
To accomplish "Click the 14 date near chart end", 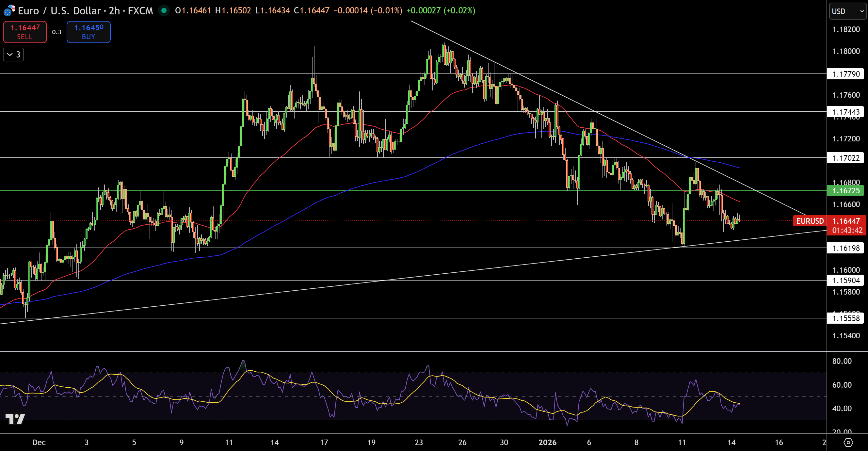I will (x=731, y=442).
